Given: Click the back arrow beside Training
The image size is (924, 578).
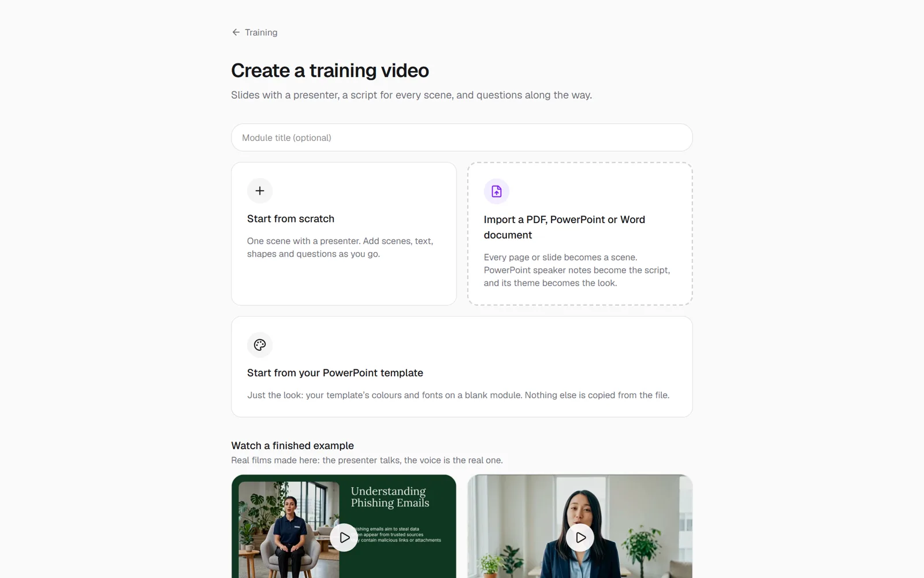Looking at the screenshot, I should pyautogui.click(x=236, y=32).
